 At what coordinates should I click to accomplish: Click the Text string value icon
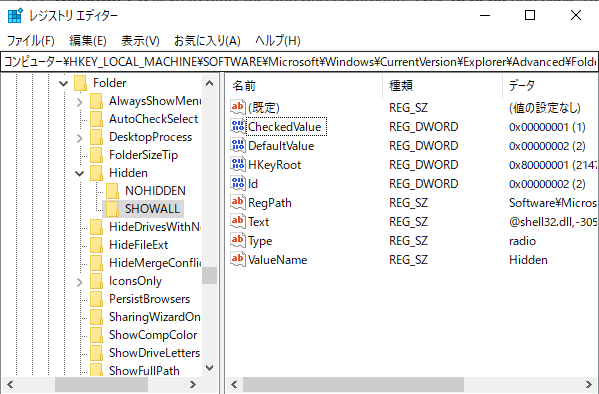(238, 221)
